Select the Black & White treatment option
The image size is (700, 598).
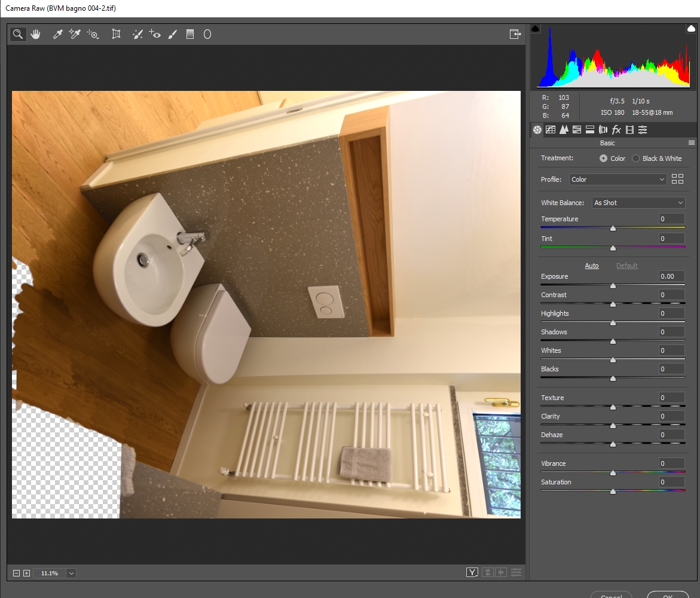coord(636,158)
